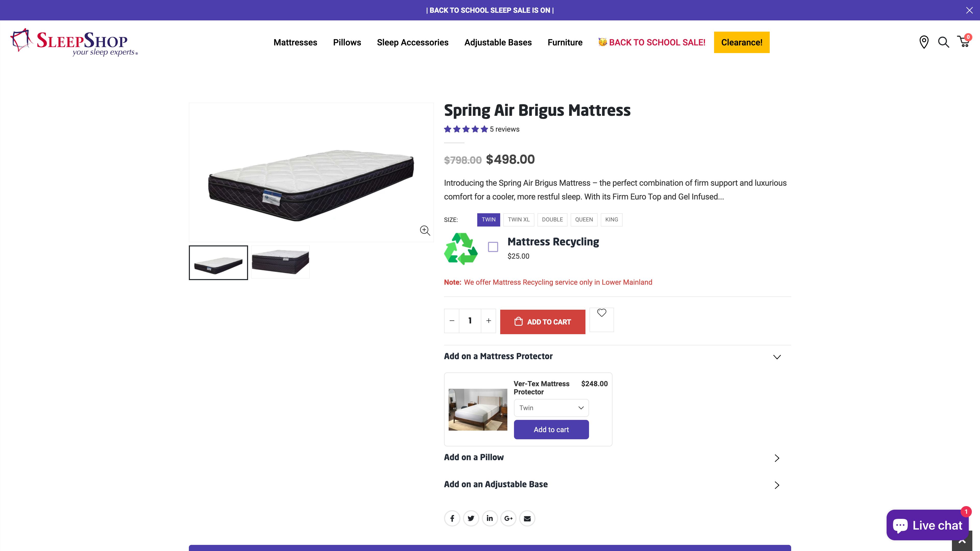This screenshot has height=551, width=980.
Task: Open the search icon
Action: (x=944, y=42)
